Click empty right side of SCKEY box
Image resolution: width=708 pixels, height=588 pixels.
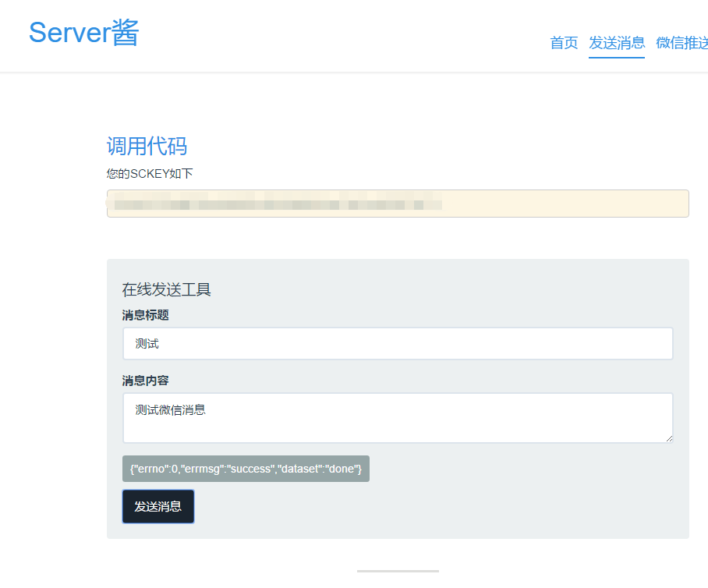pos(569,204)
